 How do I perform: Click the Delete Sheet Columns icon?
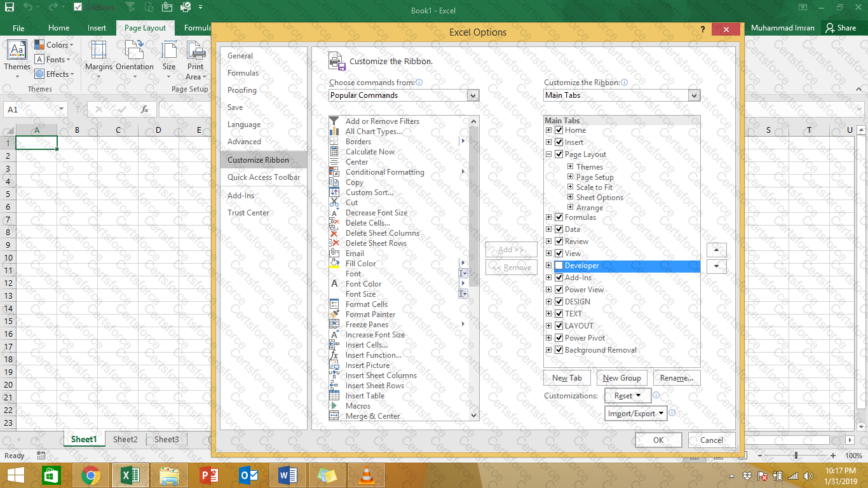click(334, 233)
